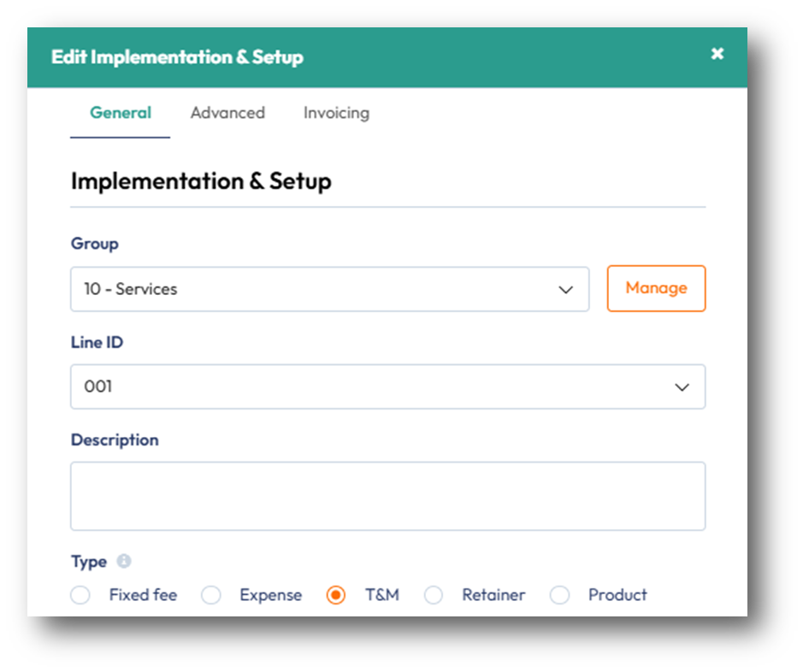Pick the Retainer type option

tap(434, 595)
